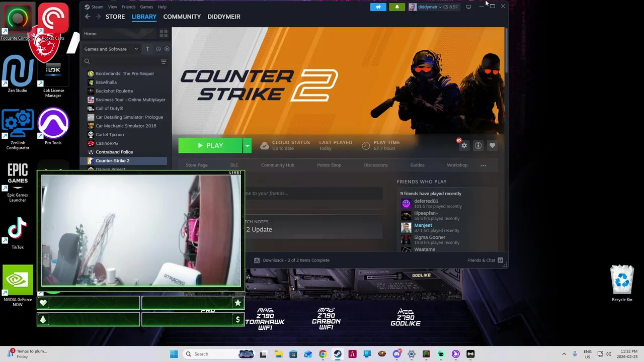Click the Steam announcements megaphone icon

click(378, 7)
